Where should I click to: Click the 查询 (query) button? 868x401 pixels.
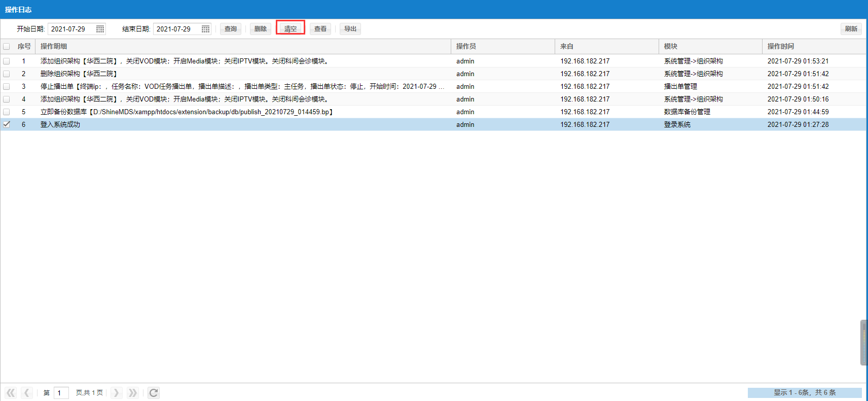(x=231, y=29)
